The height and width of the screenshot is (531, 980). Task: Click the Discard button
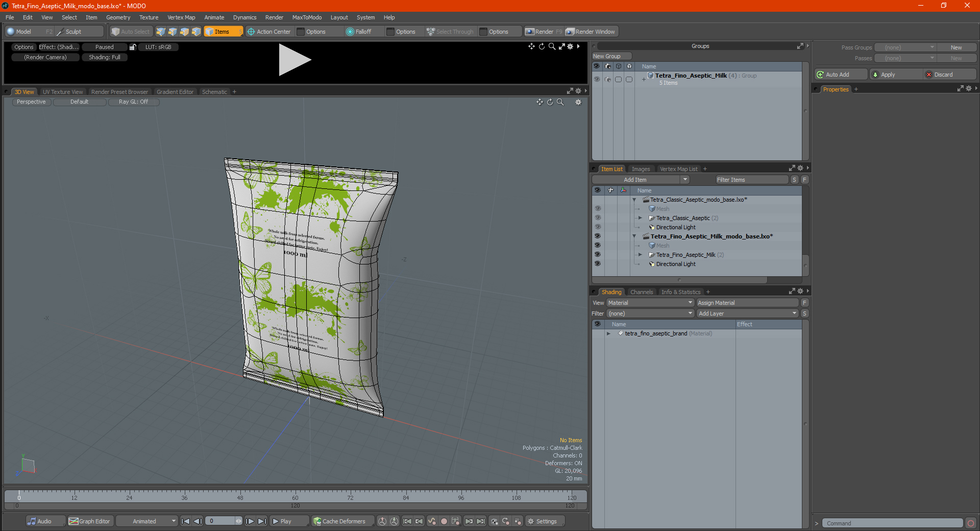[950, 75]
